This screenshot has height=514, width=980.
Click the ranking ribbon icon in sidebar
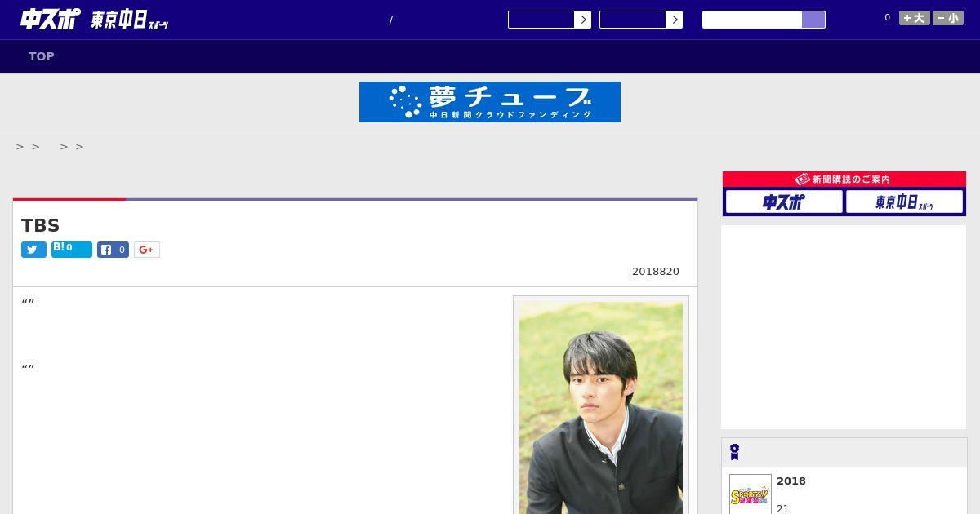pos(734,452)
